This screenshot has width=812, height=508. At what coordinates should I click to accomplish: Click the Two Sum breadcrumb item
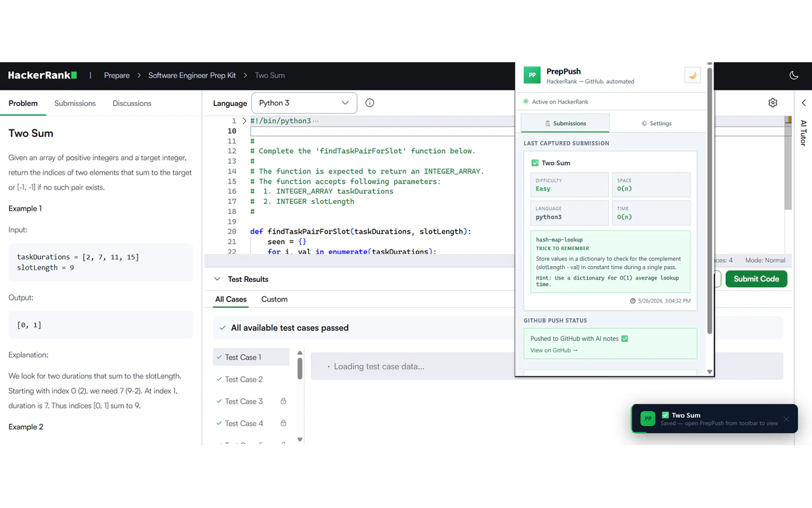click(x=270, y=76)
